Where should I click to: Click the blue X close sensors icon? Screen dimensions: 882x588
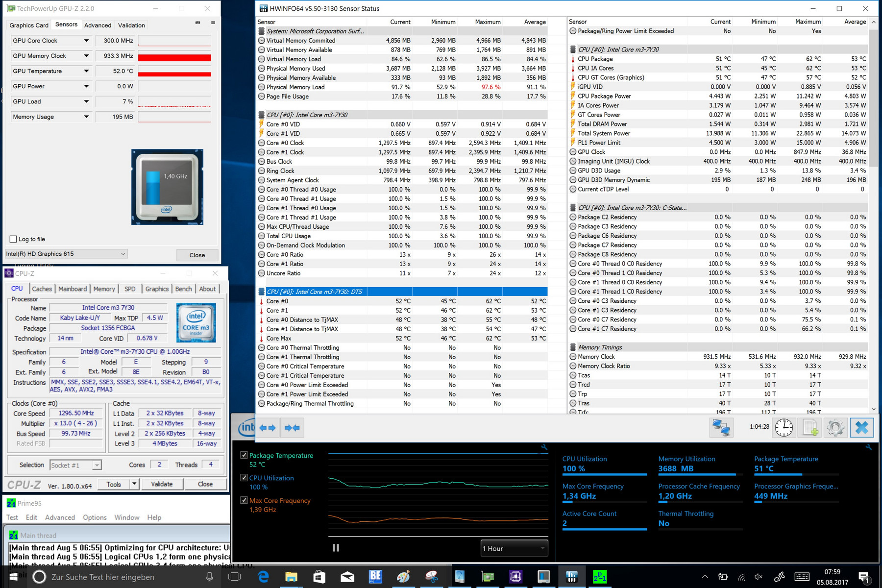pos(861,427)
